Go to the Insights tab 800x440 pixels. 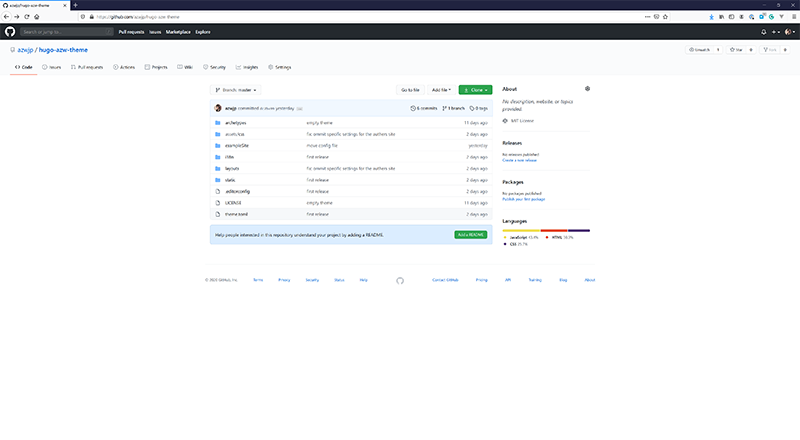tap(247, 67)
